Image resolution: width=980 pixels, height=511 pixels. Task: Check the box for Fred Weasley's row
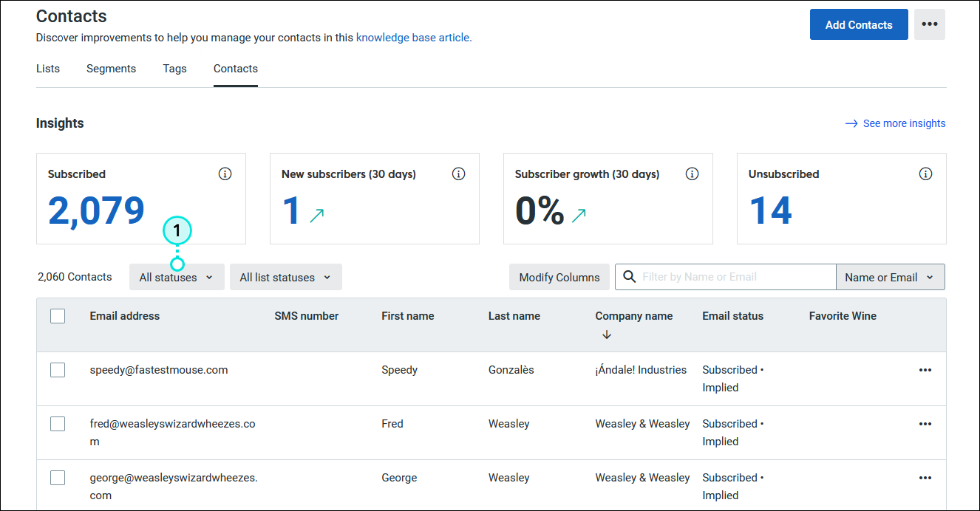pyautogui.click(x=58, y=424)
